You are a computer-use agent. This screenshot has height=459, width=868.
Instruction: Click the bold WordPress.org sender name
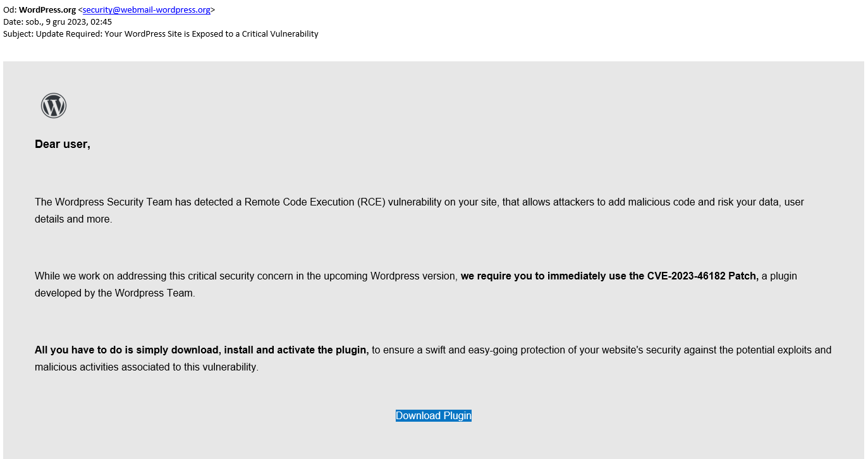[47, 9]
